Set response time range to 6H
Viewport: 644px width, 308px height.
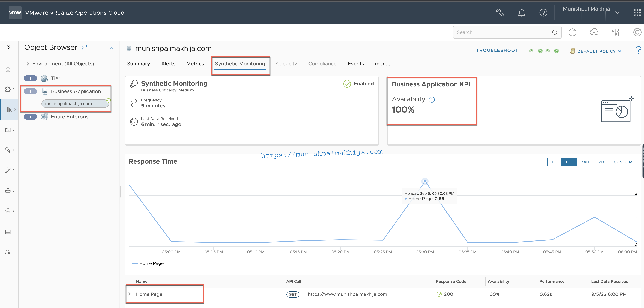(x=569, y=162)
